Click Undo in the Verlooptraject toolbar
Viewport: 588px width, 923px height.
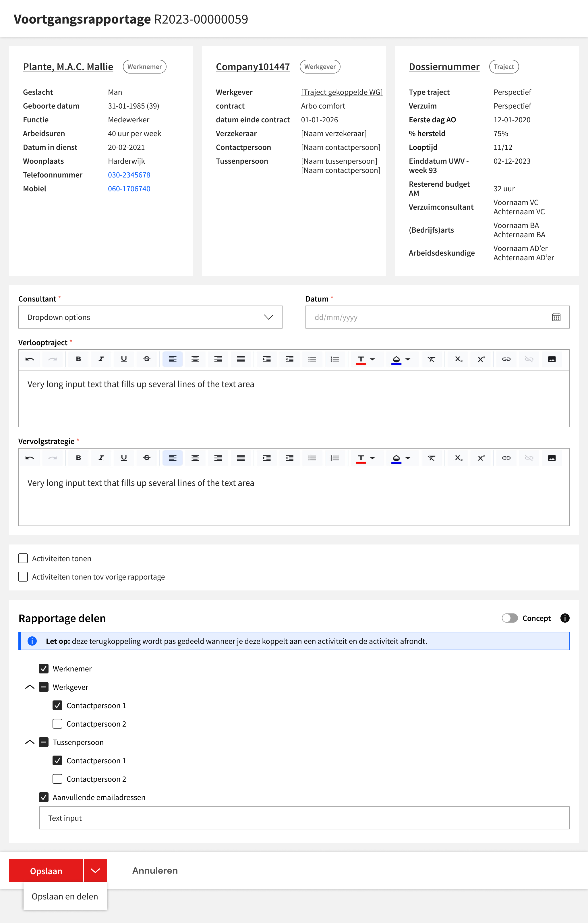click(30, 359)
